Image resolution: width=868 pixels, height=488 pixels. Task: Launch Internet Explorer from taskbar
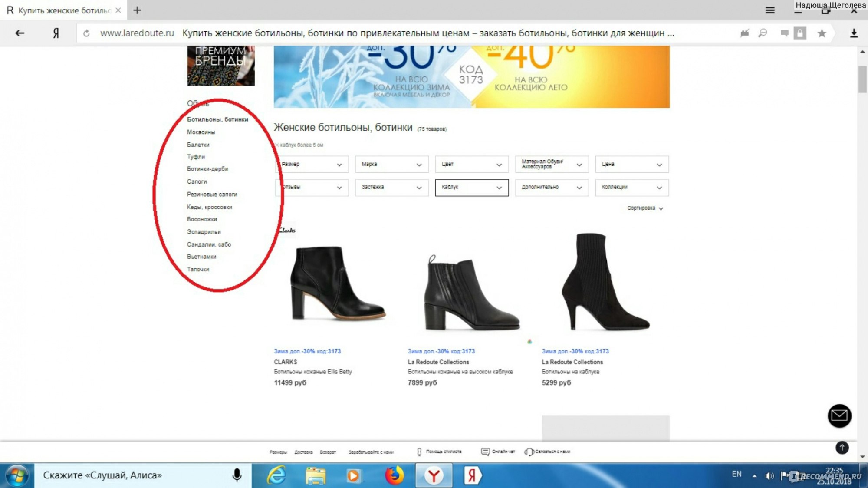[276, 475]
